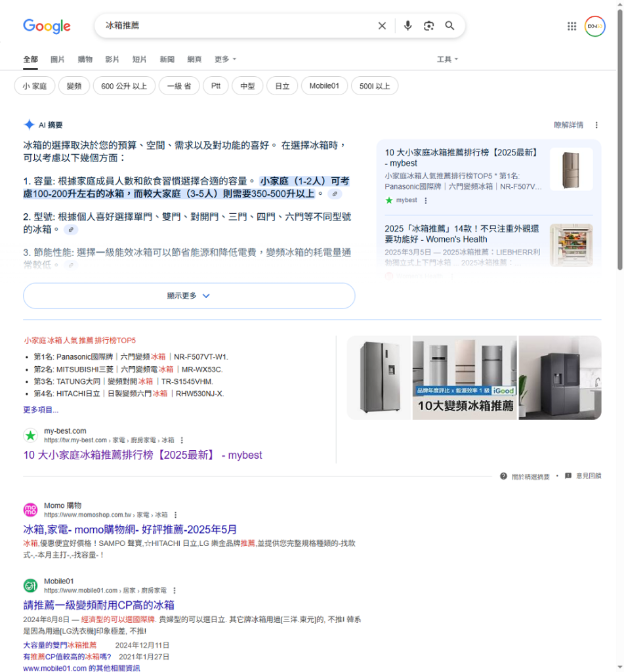This screenshot has width=624, height=672.
Task: Click the AI 摘要 sparkle icon
Action: pyautogui.click(x=28, y=125)
